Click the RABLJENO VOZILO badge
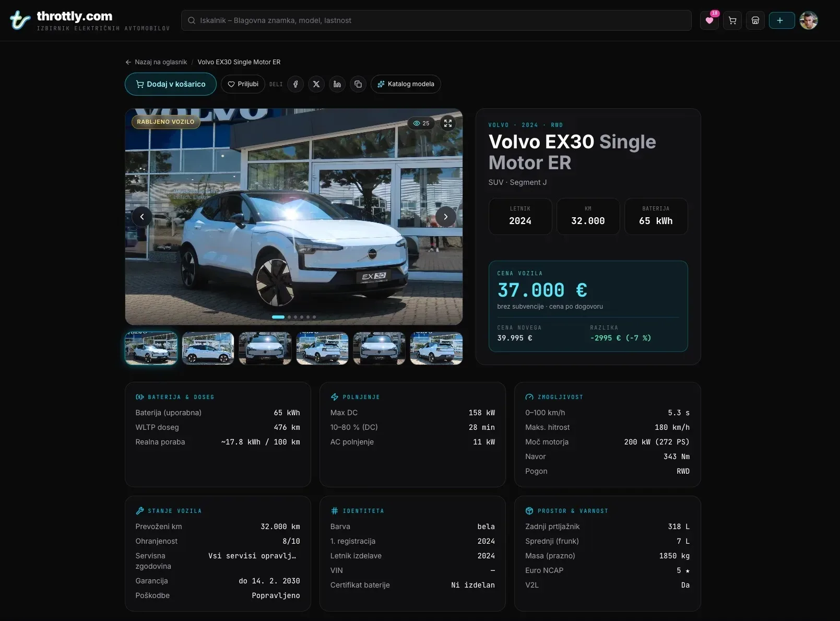840x621 pixels. point(165,122)
